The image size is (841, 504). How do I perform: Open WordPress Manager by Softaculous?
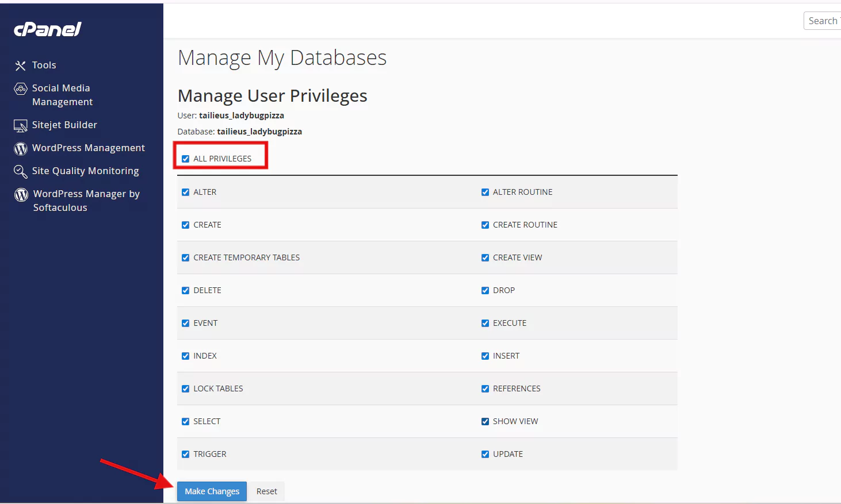[86, 201]
